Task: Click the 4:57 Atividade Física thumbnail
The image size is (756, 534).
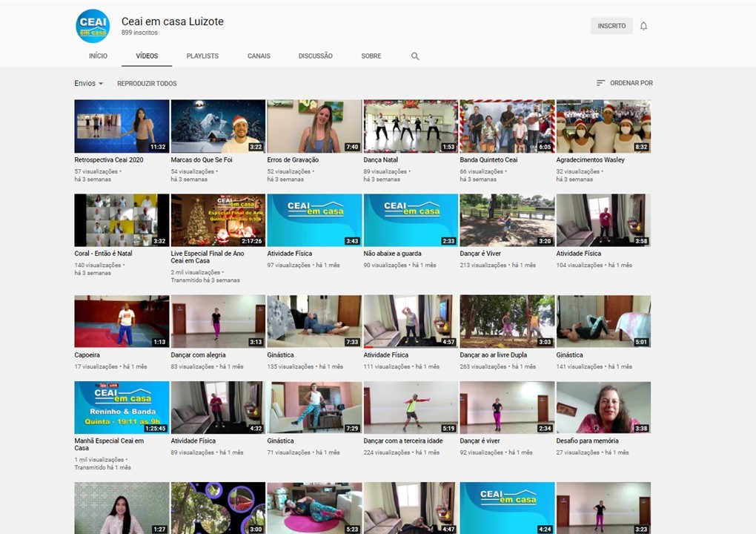Action: click(411, 321)
